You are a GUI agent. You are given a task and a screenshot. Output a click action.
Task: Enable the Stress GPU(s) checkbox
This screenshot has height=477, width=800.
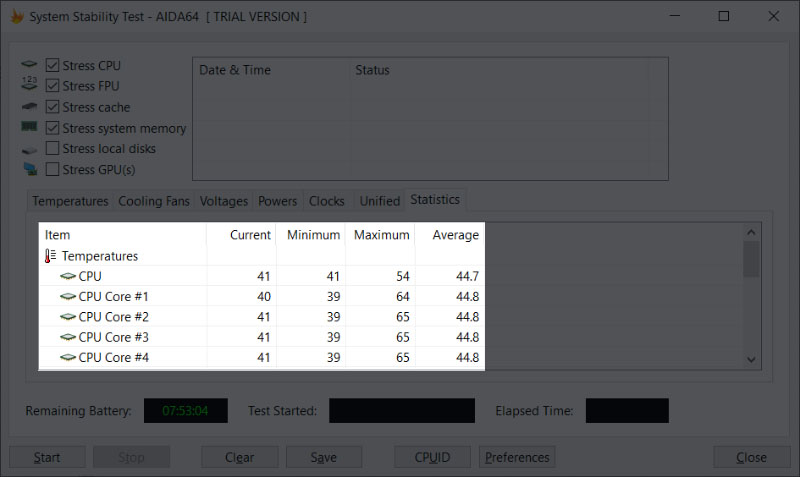(52, 169)
